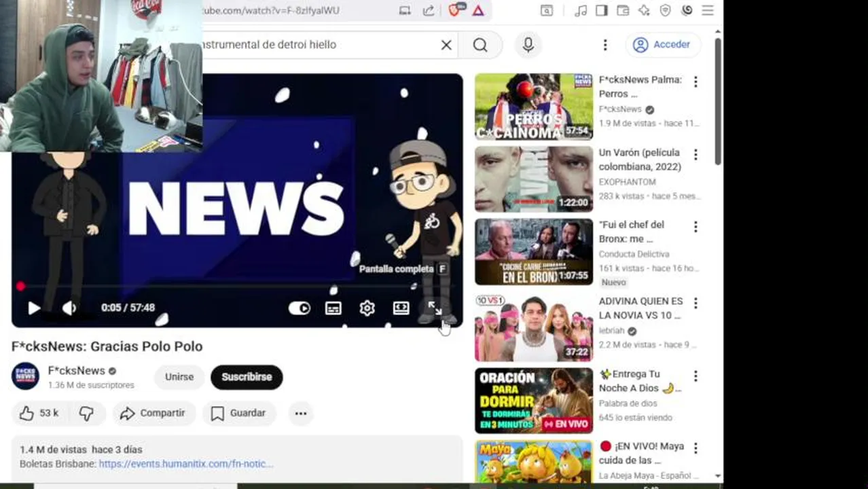Toggle the browser sidebar panel icon
The width and height of the screenshot is (868, 489).
[602, 10]
